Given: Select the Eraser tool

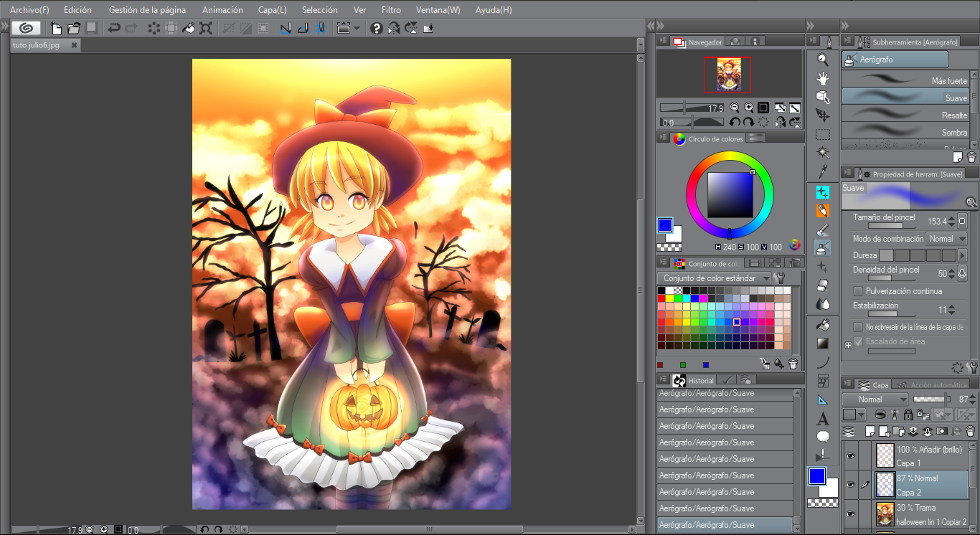Looking at the screenshot, I should tap(823, 285).
